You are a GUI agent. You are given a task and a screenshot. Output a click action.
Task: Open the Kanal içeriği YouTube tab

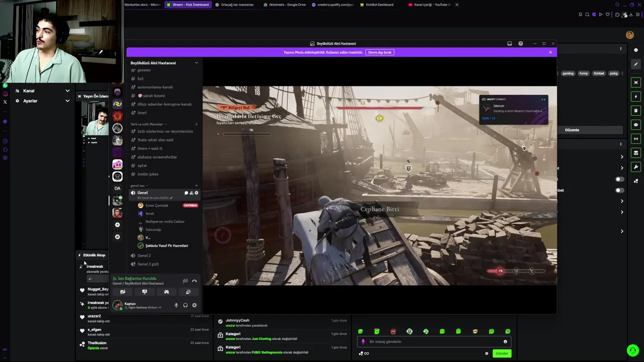(429, 5)
